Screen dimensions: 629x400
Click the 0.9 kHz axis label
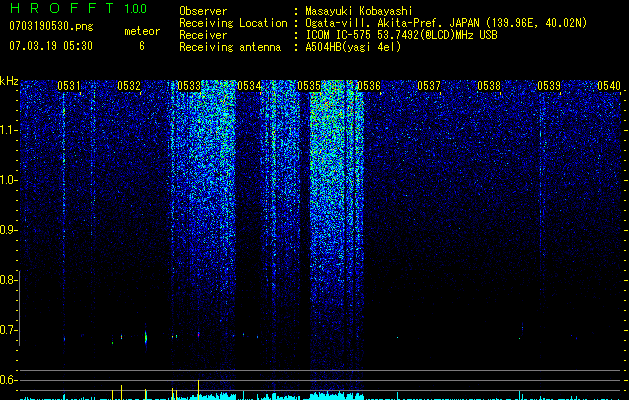tap(8, 230)
